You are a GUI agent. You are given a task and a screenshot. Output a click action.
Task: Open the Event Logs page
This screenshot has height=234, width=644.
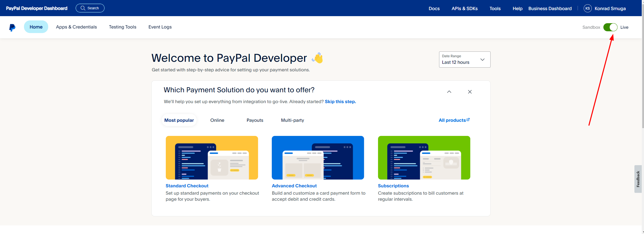(x=160, y=27)
